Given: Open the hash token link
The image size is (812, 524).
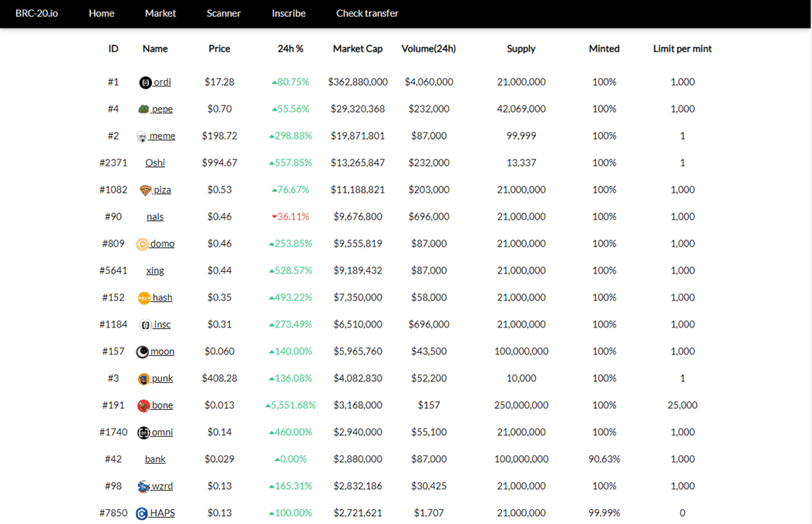Looking at the screenshot, I should click(x=163, y=297).
